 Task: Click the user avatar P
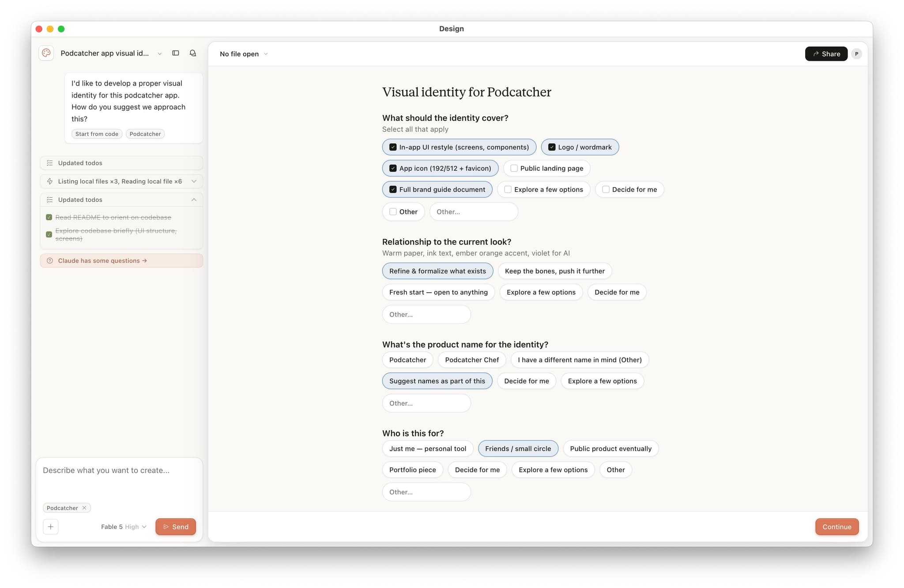click(857, 54)
